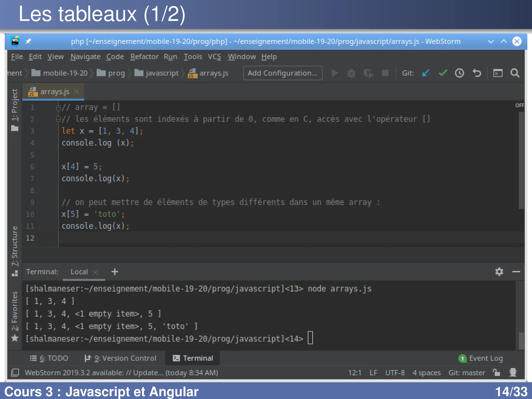This screenshot has height=399, width=532.
Task: Open the VCS menu
Action: click(214, 57)
